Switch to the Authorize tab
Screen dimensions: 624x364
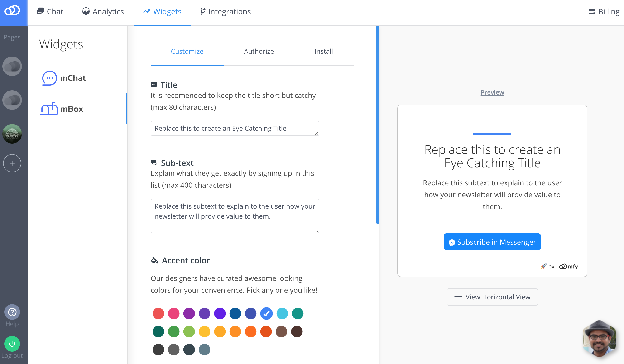(259, 51)
